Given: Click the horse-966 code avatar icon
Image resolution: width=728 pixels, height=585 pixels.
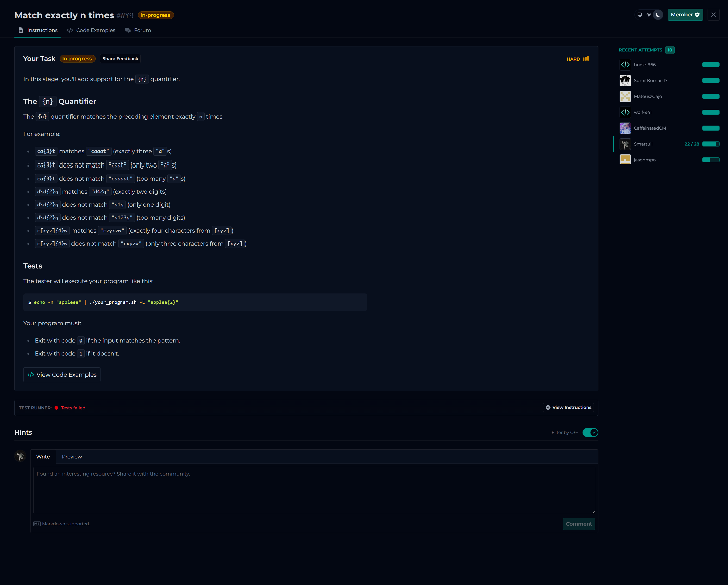Looking at the screenshot, I should (625, 64).
